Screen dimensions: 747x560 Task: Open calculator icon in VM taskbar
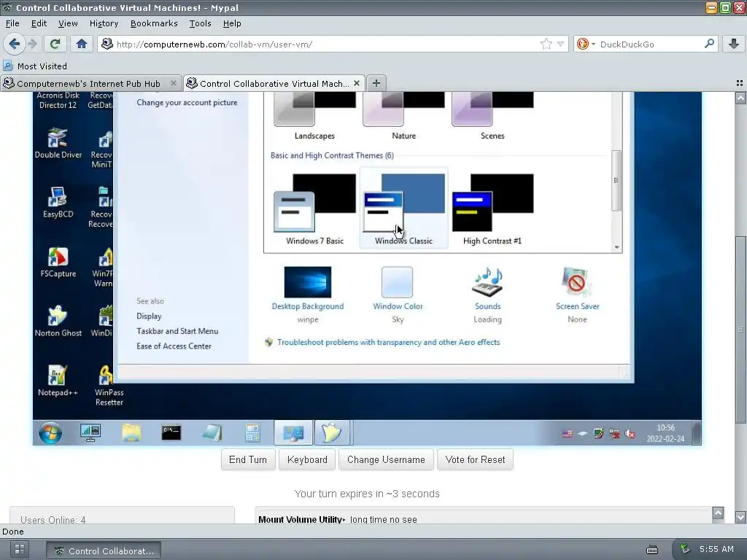coord(252,433)
